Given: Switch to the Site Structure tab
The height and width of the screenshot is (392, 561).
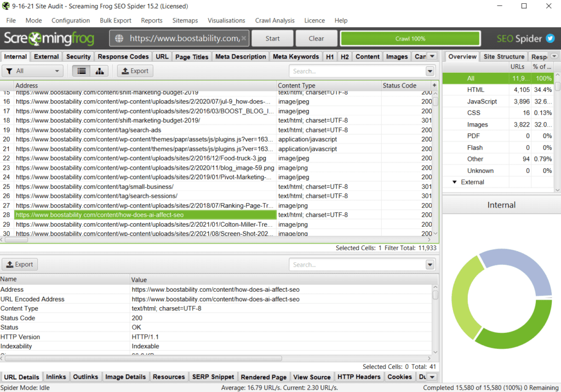Looking at the screenshot, I should click(504, 56).
